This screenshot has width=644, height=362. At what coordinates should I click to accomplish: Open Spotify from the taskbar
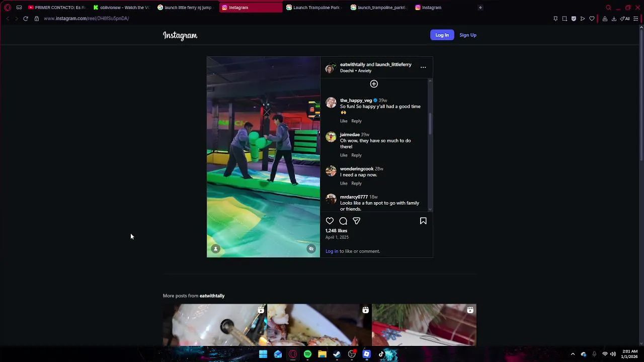point(307,354)
